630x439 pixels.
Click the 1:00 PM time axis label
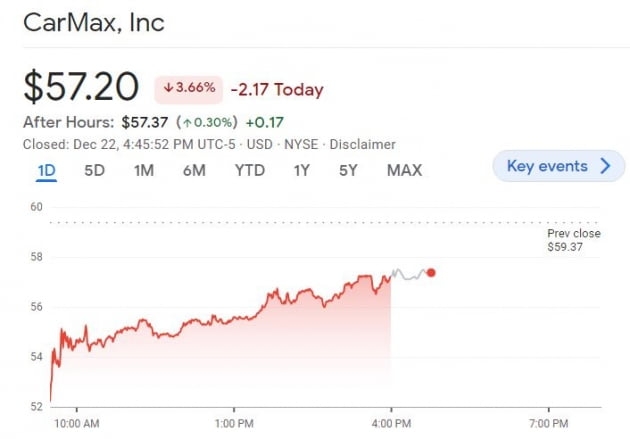tap(234, 423)
